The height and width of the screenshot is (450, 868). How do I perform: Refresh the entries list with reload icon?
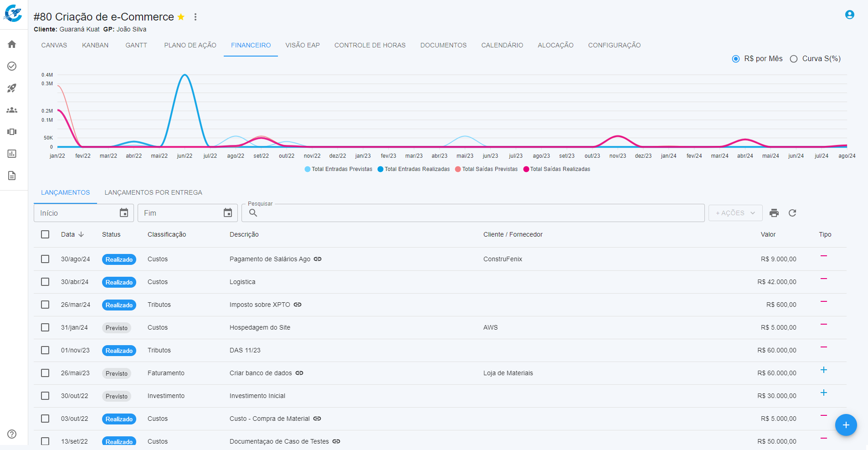(x=792, y=213)
